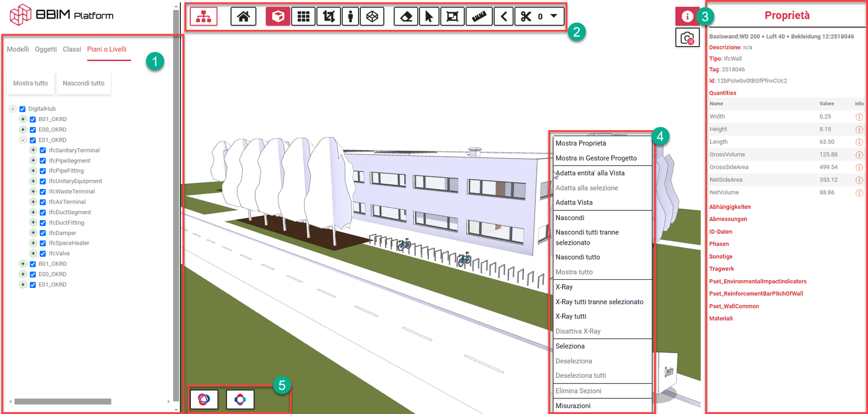Screen dimensions: 868x414
Task: Expand the IfcDamper node
Action: click(33, 233)
